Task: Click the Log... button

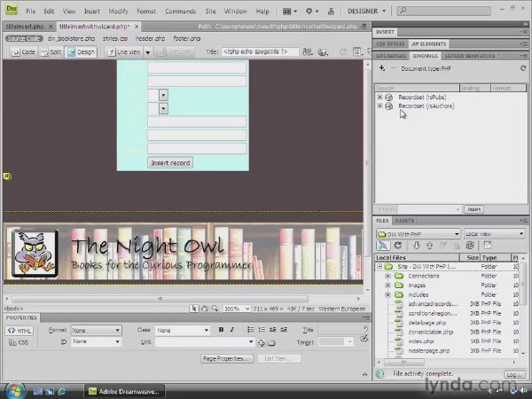Action: coord(514,374)
